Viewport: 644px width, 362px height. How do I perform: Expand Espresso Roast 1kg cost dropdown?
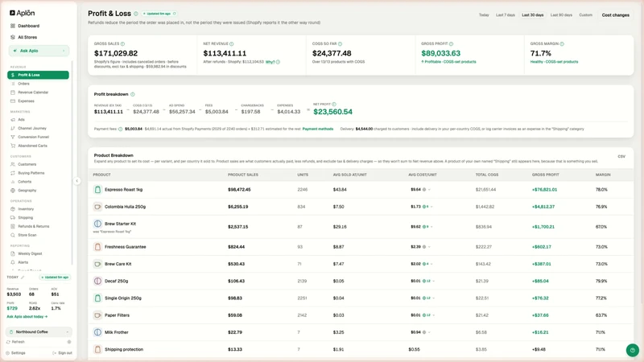tap(429, 190)
